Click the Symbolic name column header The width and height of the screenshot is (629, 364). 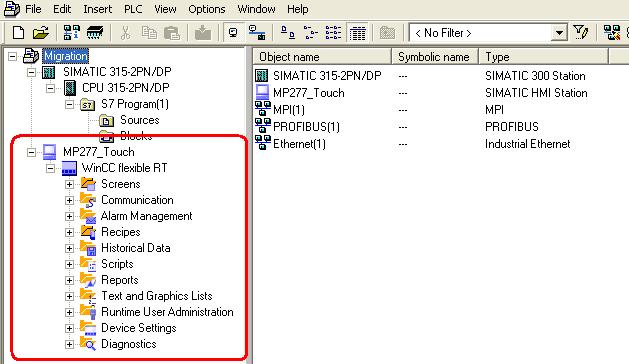pos(434,57)
